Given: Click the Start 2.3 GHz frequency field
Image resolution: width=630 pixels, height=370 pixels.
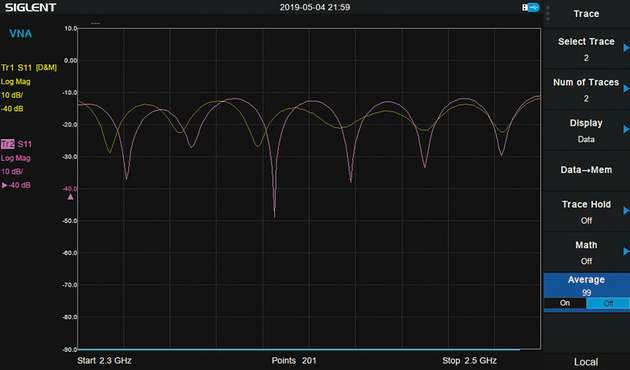Looking at the screenshot, I should point(104,360).
